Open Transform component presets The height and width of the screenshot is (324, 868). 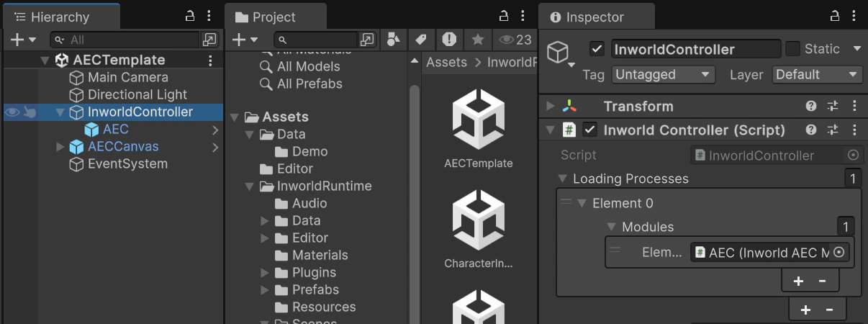point(833,107)
